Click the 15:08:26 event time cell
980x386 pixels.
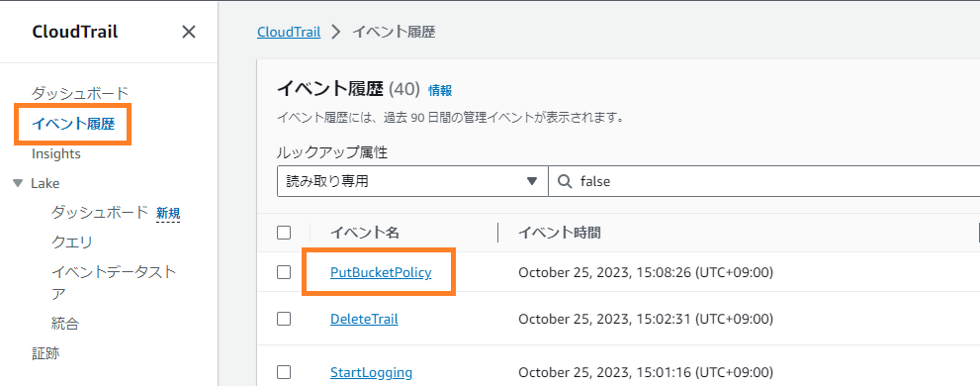tap(646, 272)
